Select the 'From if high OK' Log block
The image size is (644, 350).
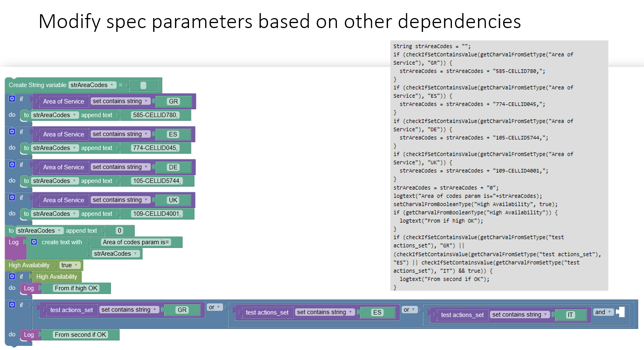click(x=29, y=288)
